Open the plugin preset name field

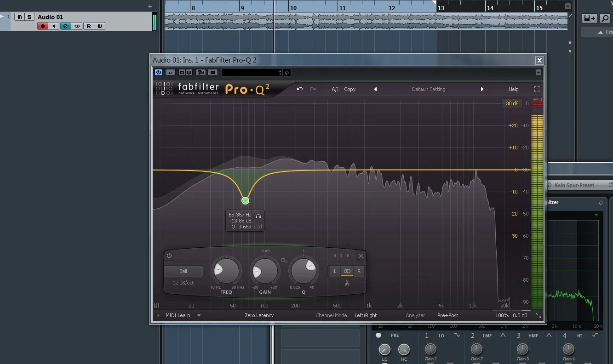point(250,73)
